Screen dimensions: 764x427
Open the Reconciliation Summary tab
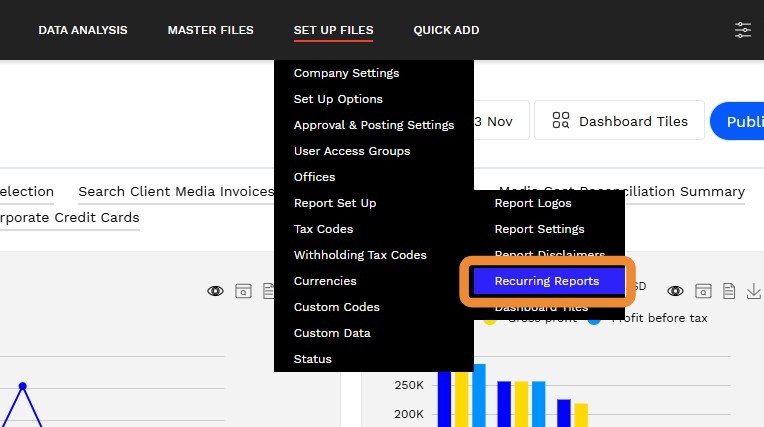(685, 192)
